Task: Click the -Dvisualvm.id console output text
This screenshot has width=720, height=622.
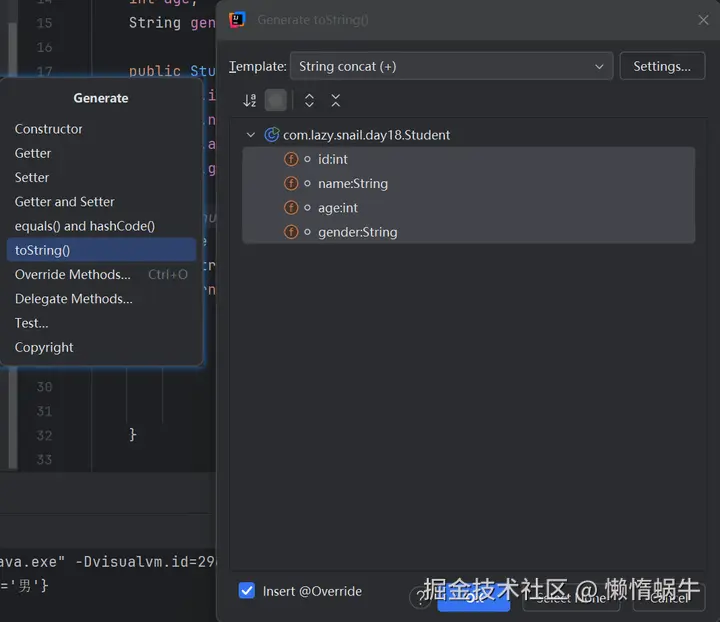Action: [x=145, y=561]
